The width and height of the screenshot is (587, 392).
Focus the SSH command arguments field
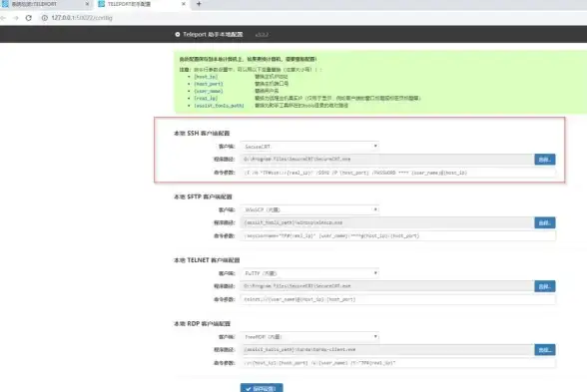(398, 173)
